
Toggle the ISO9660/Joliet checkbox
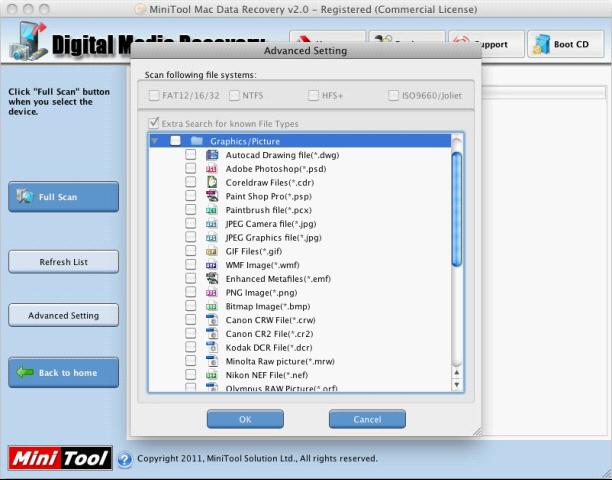click(393, 95)
